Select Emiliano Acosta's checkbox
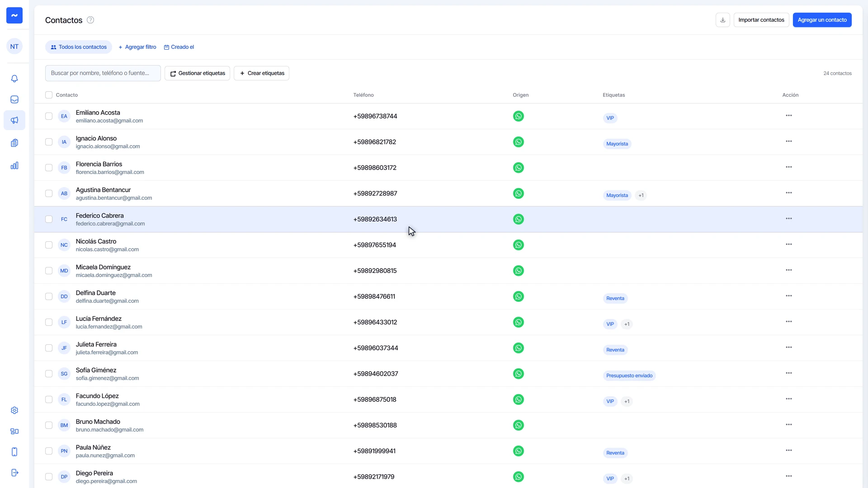This screenshot has height=488, width=868. pos(49,116)
